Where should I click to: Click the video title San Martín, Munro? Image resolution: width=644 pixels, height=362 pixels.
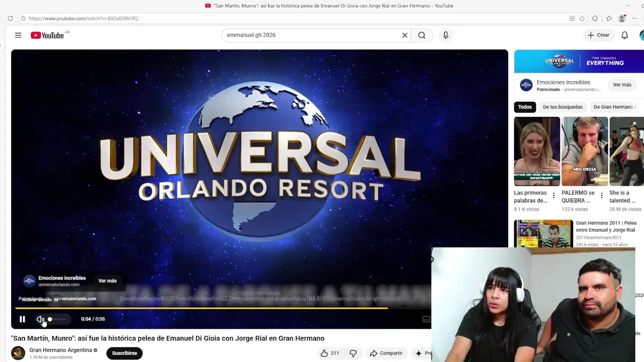168,338
